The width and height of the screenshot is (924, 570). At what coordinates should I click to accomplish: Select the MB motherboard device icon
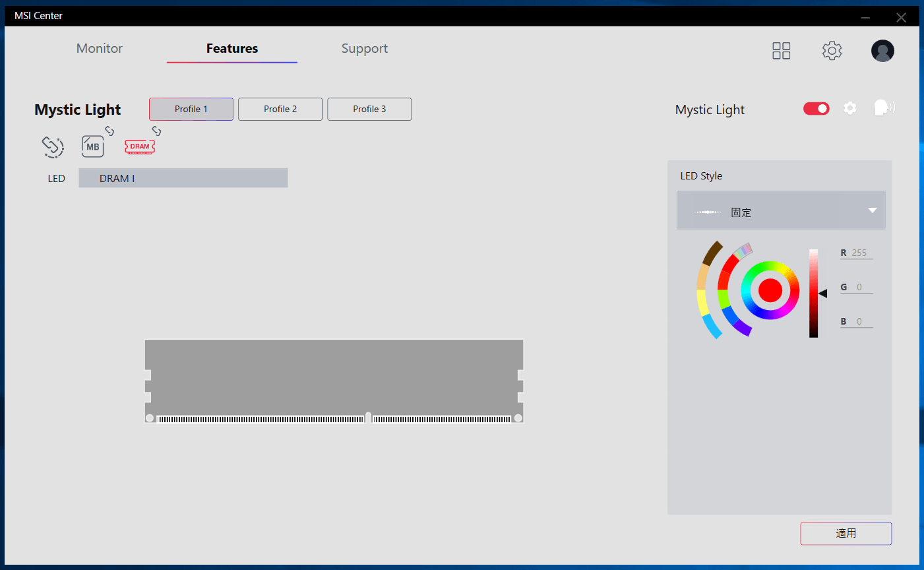pyautogui.click(x=93, y=146)
